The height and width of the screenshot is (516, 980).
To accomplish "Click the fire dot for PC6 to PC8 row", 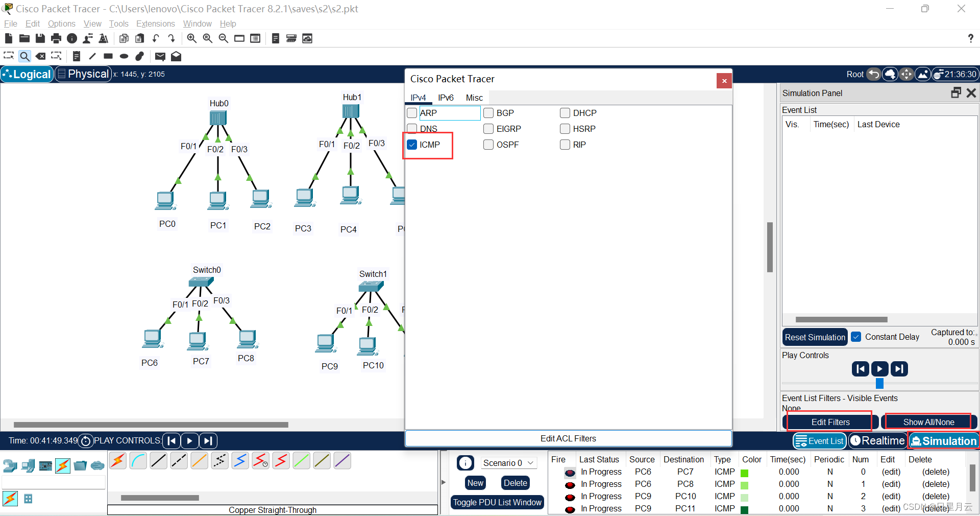I will (x=570, y=485).
